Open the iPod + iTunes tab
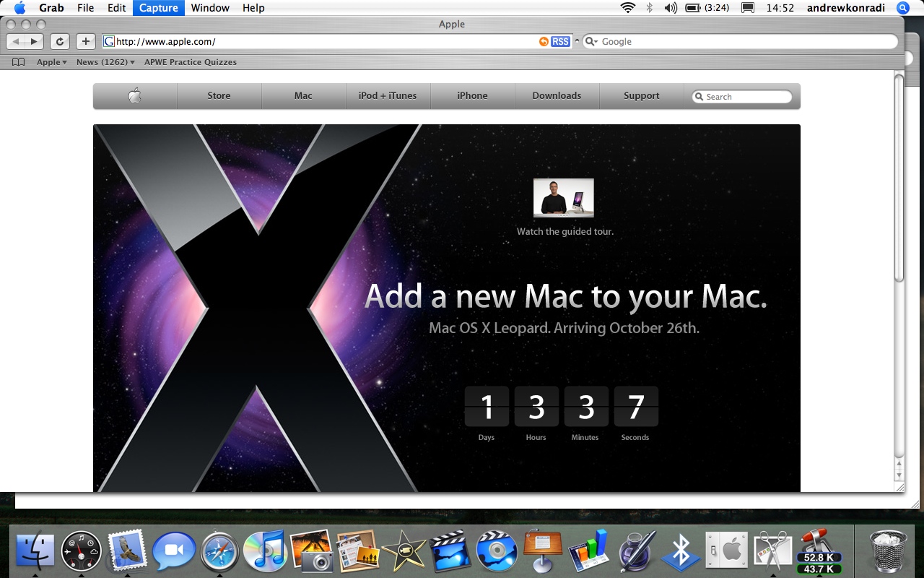 coord(388,96)
